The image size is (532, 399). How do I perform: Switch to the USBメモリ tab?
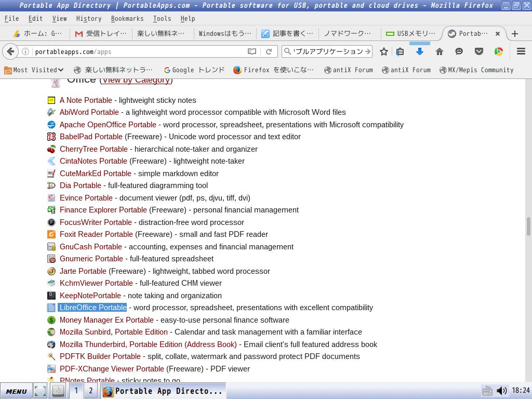coord(411,34)
